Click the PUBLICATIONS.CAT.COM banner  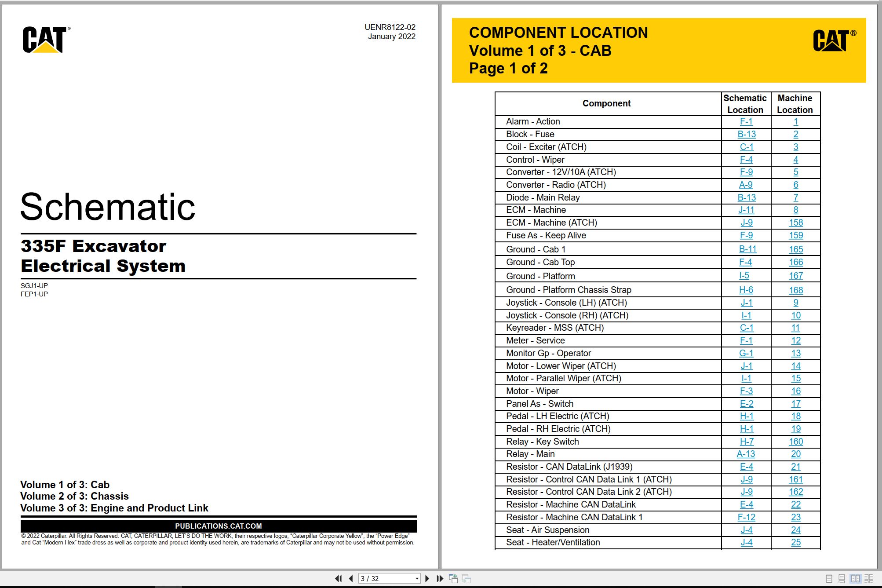click(219, 526)
